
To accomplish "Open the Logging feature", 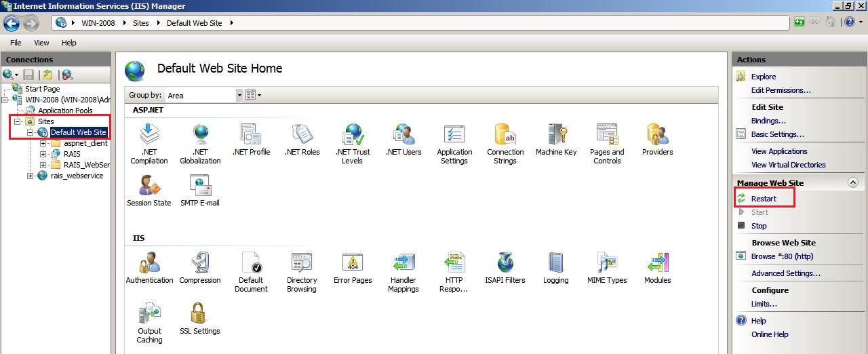I will [556, 268].
